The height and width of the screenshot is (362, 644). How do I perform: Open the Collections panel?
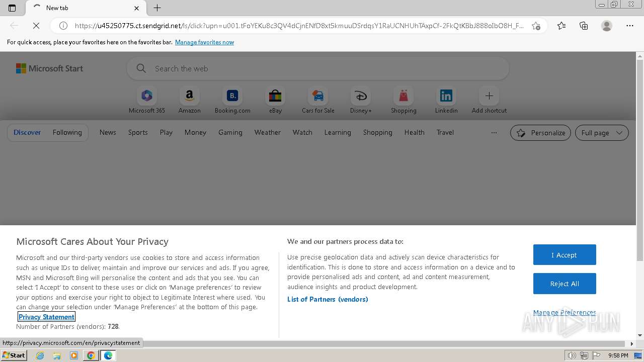pyautogui.click(x=584, y=26)
